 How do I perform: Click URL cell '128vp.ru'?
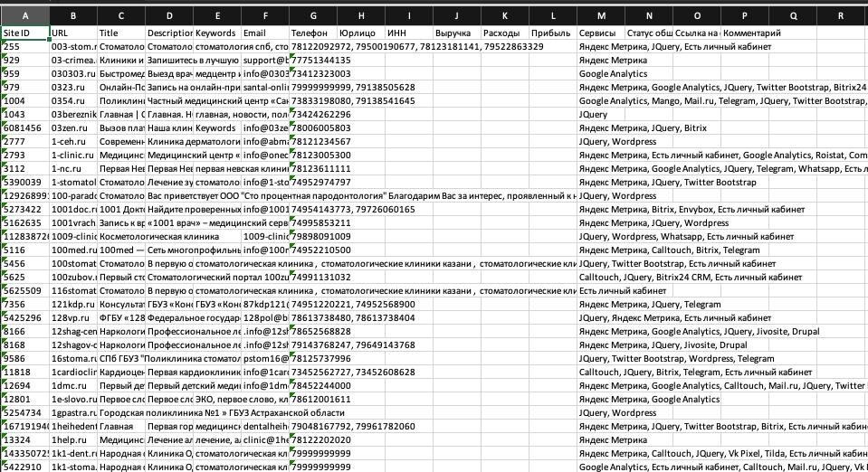point(73,318)
